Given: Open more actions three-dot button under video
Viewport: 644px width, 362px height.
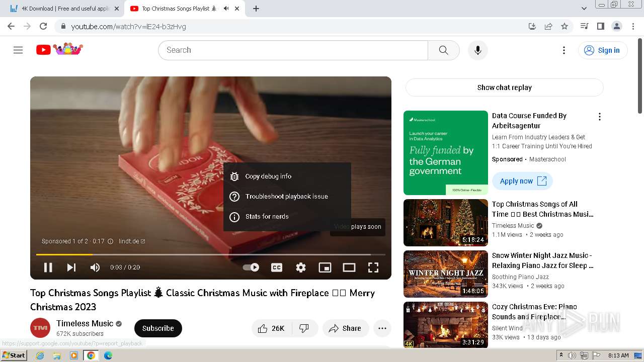Looking at the screenshot, I should tap(382, 328).
